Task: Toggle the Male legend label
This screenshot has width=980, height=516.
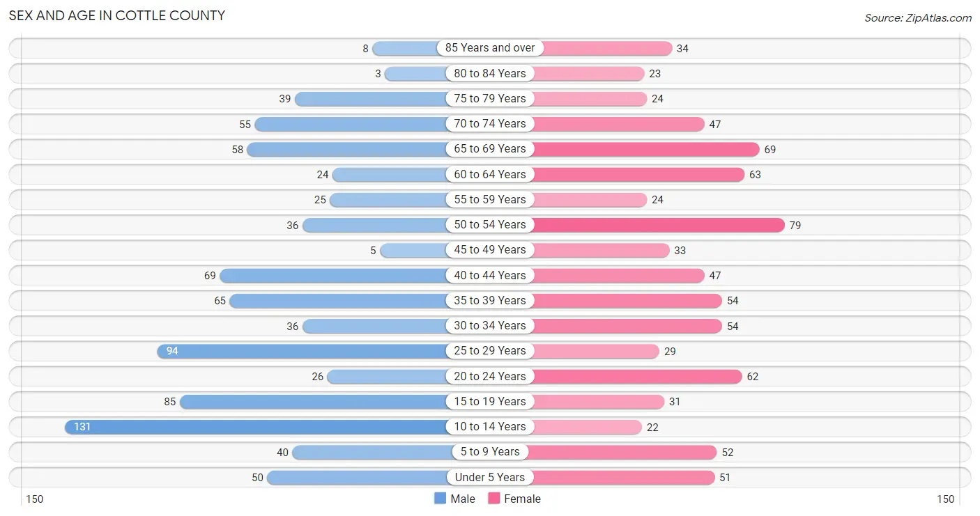Action: point(463,499)
